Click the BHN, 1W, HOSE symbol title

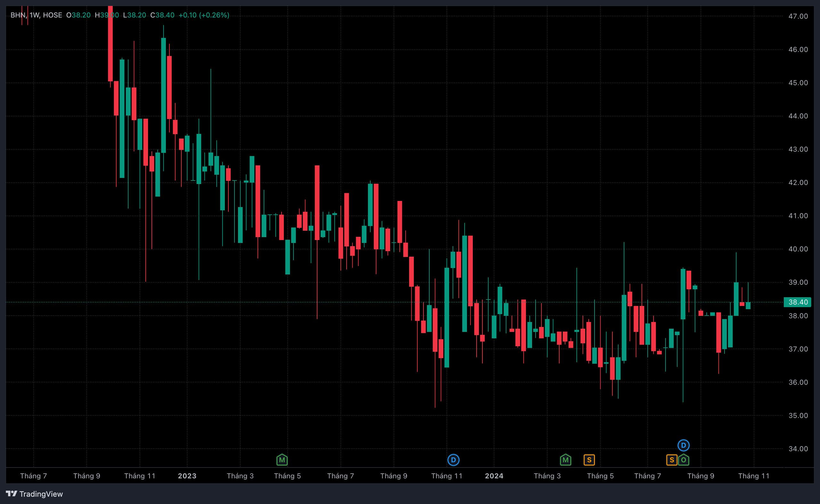tap(36, 15)
